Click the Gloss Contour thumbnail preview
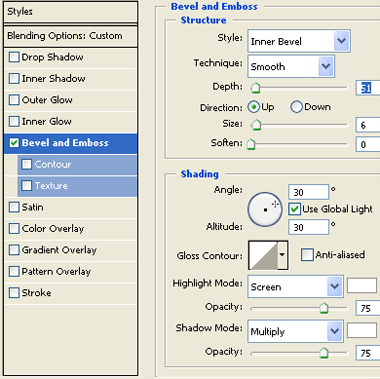Screen dimensions: 380x379 click(263, 255)
